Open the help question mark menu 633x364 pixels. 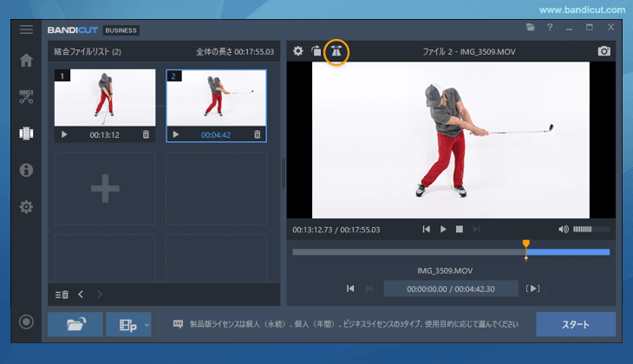pos(550,29)
